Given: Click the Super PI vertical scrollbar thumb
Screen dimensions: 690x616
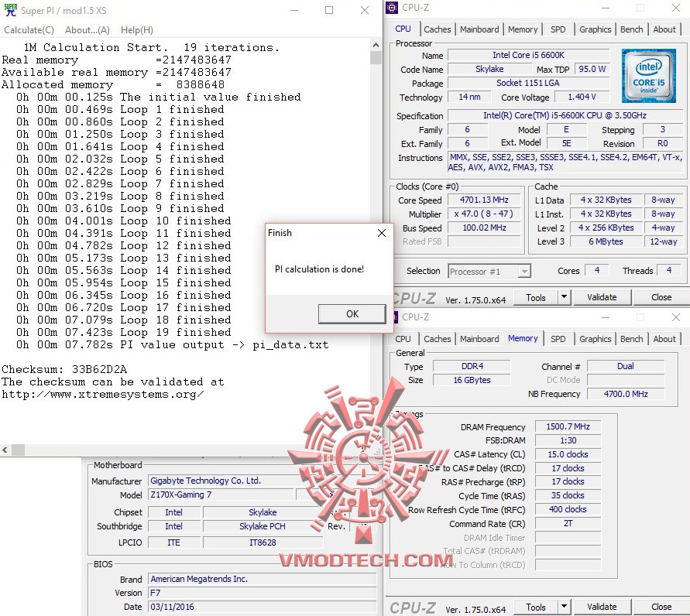Looking at the screenshot, I should click(x=376, y=57).
